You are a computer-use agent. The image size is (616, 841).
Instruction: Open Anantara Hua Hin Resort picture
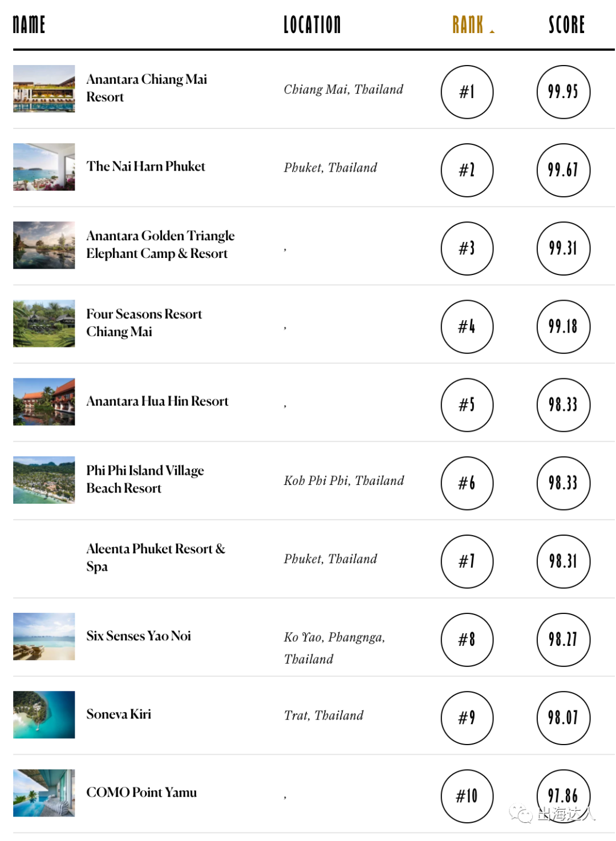[44, 401]
